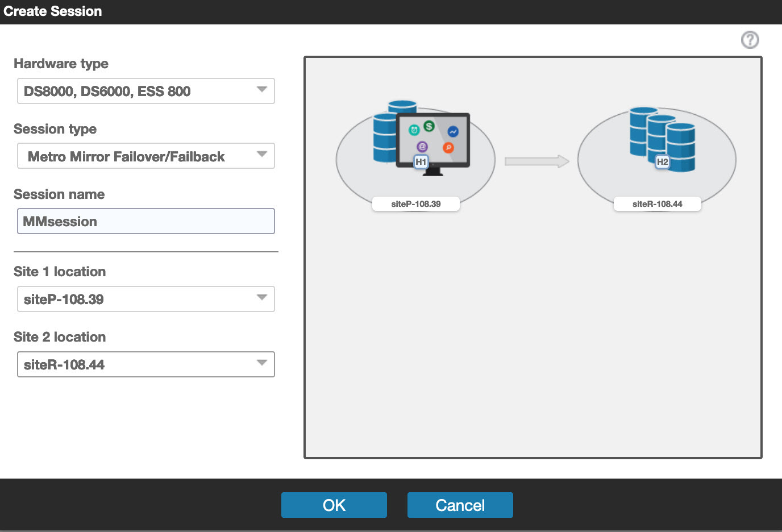Expand the Site 2 location selector

145,364
